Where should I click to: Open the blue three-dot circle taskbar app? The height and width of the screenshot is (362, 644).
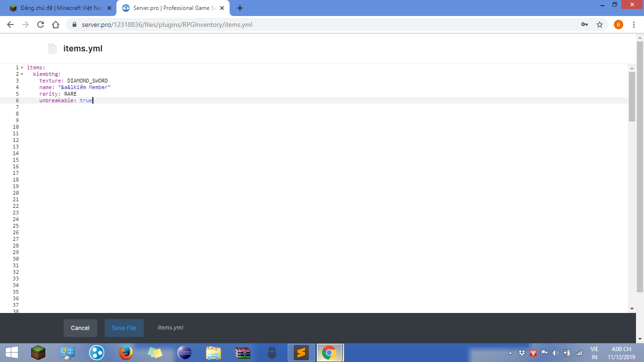[x=97, y=353]
